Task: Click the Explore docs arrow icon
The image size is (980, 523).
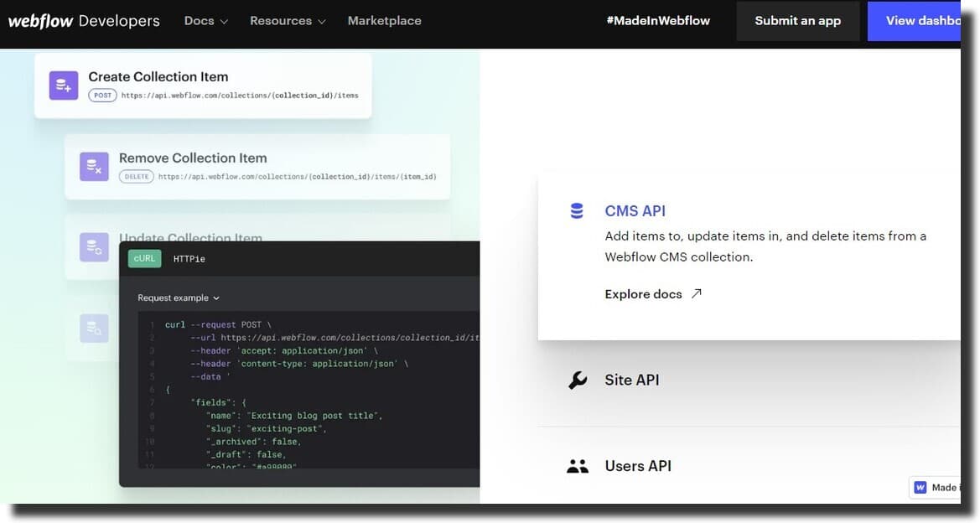Action: 697,293
